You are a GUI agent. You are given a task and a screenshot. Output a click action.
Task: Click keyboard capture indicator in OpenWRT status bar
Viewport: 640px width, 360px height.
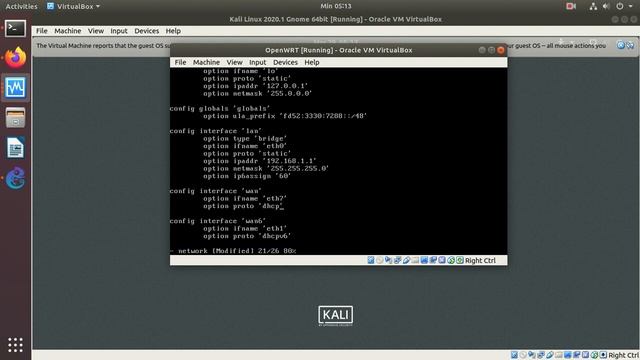(460, 260)
